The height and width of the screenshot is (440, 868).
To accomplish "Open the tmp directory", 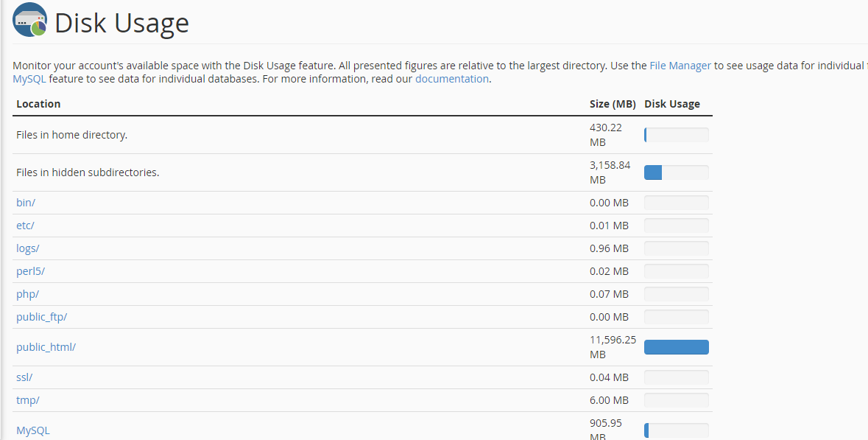I will 27,399.
